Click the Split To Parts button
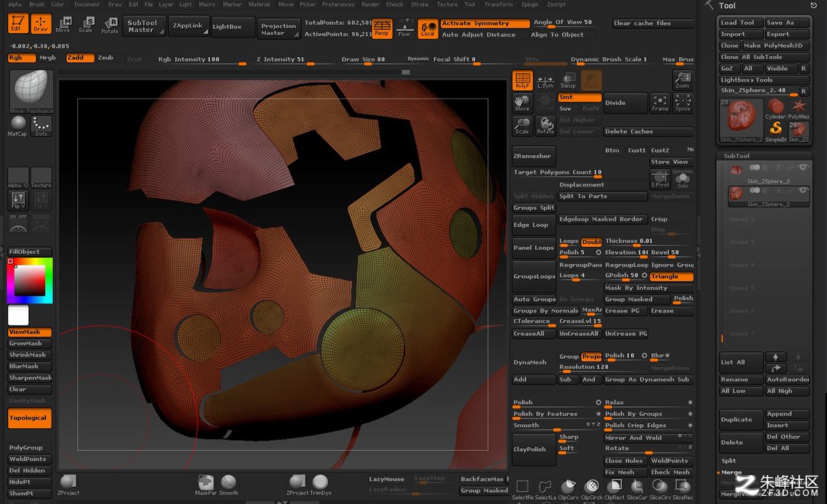The image size is (827, 504). click(602, 196)
